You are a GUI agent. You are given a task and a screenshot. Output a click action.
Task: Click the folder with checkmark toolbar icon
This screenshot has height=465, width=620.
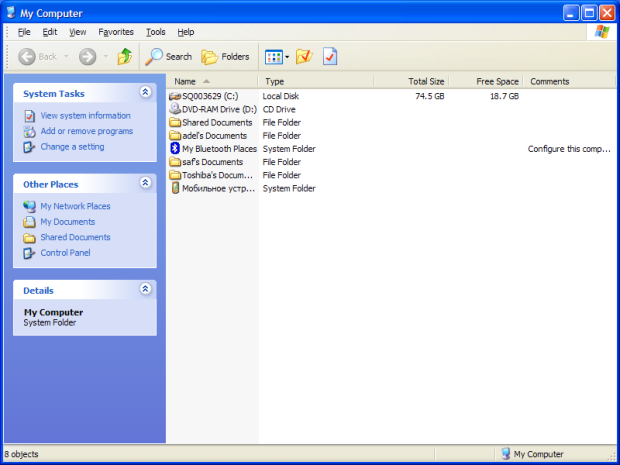[x=304, y=57]
